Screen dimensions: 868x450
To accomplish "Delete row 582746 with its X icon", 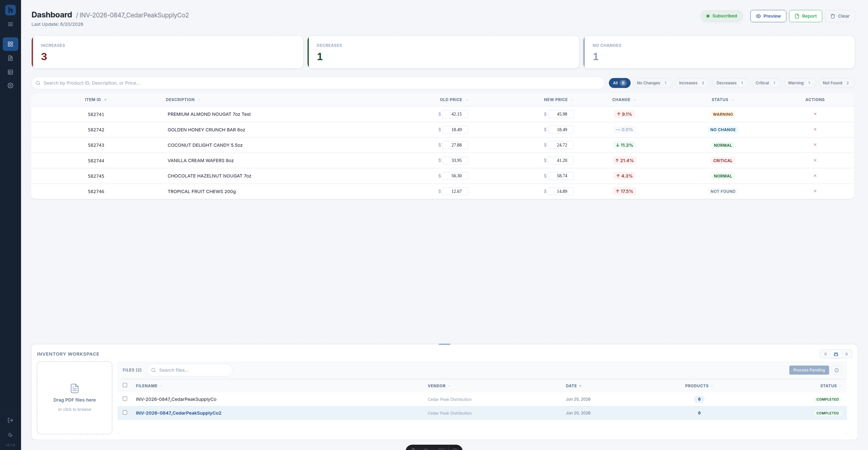I will (815, 191).
